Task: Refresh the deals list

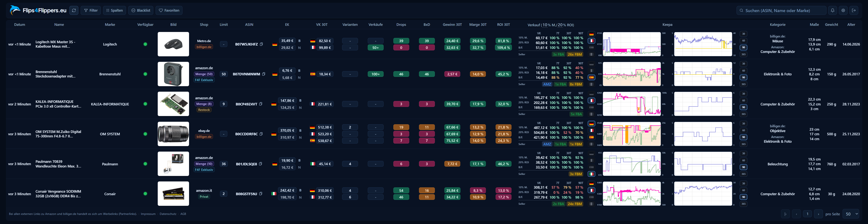Action: (74, 10)
